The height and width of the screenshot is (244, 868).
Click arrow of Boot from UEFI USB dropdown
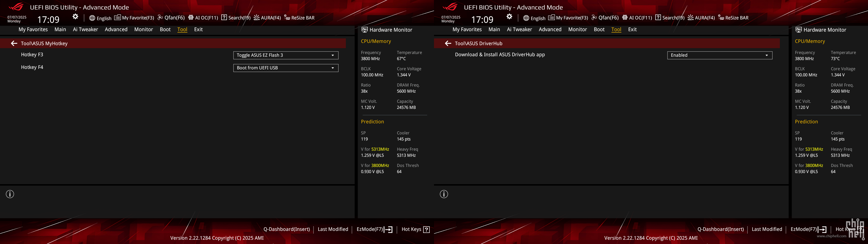click(333, 68)
